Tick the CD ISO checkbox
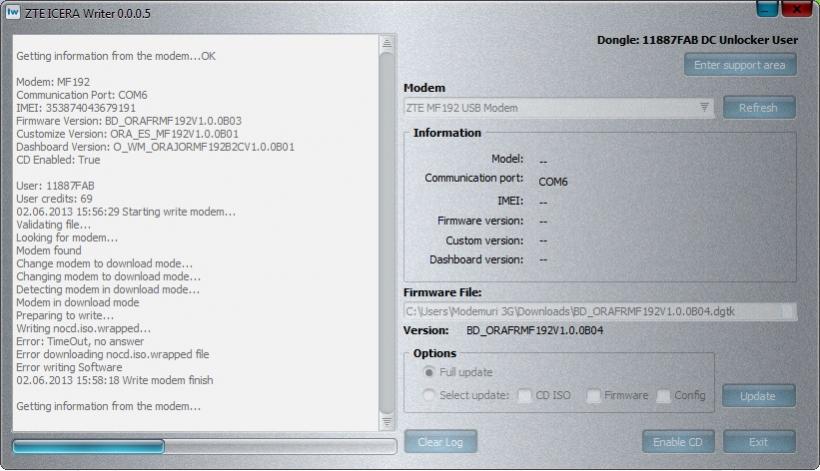 (x=525, y=396)
